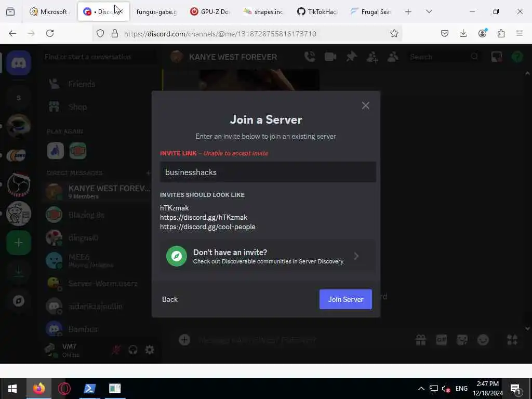Open the gift icon in message bar

(421, 340)
